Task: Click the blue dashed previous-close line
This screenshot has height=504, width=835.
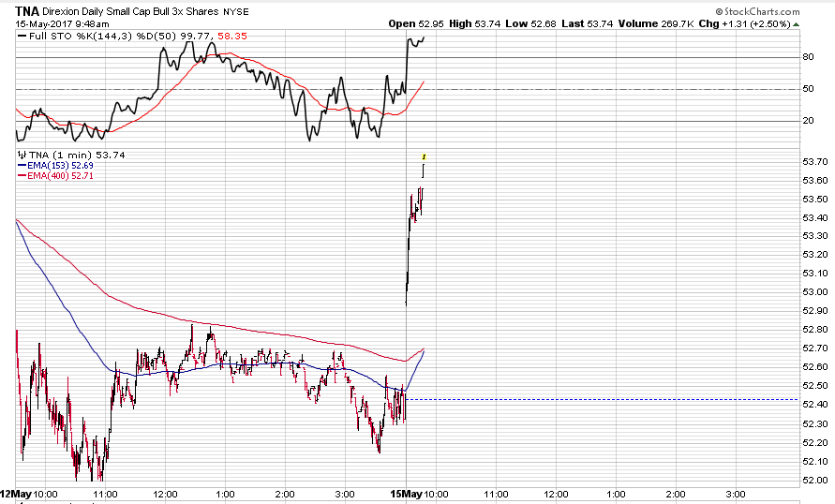Action: tap(602, 399)
